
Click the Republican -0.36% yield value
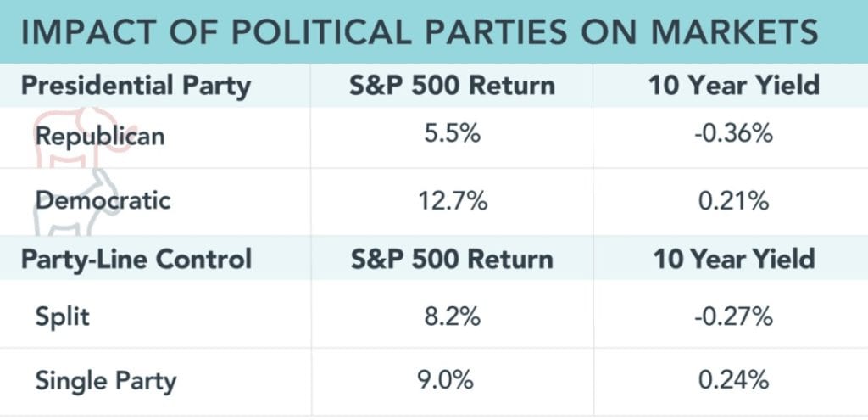click(x=729, y=135)
